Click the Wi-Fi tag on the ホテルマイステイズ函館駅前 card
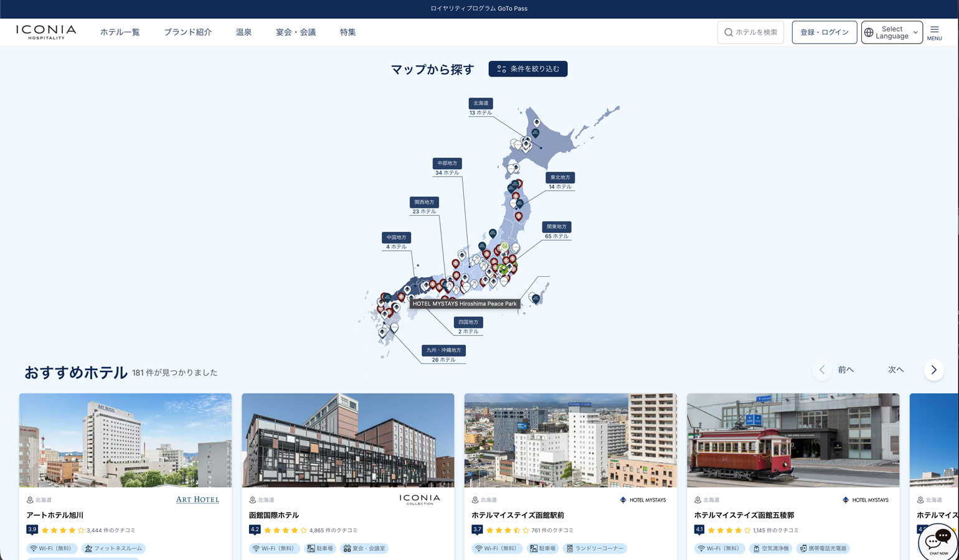959x560 pixels. click(497, 549)
